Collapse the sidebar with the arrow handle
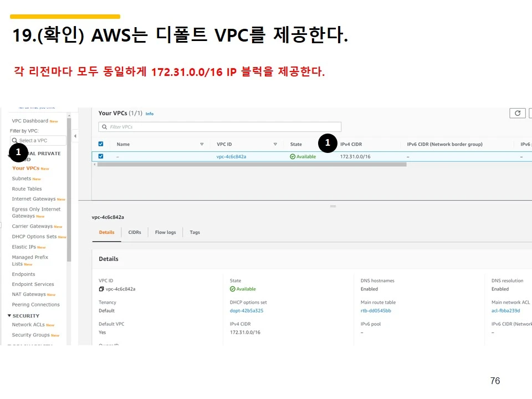 75,136
